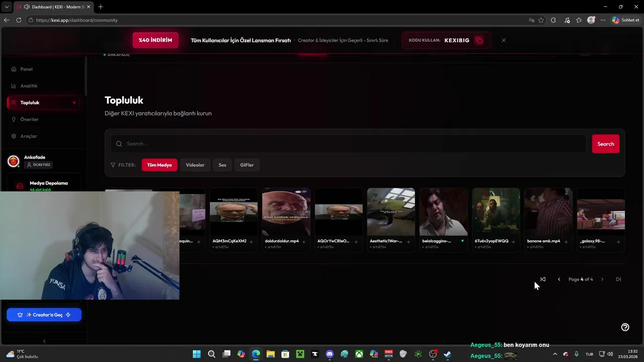644x362 pixels.
Task: Select Topluluk in the sidebar
Action: point(44,103)
